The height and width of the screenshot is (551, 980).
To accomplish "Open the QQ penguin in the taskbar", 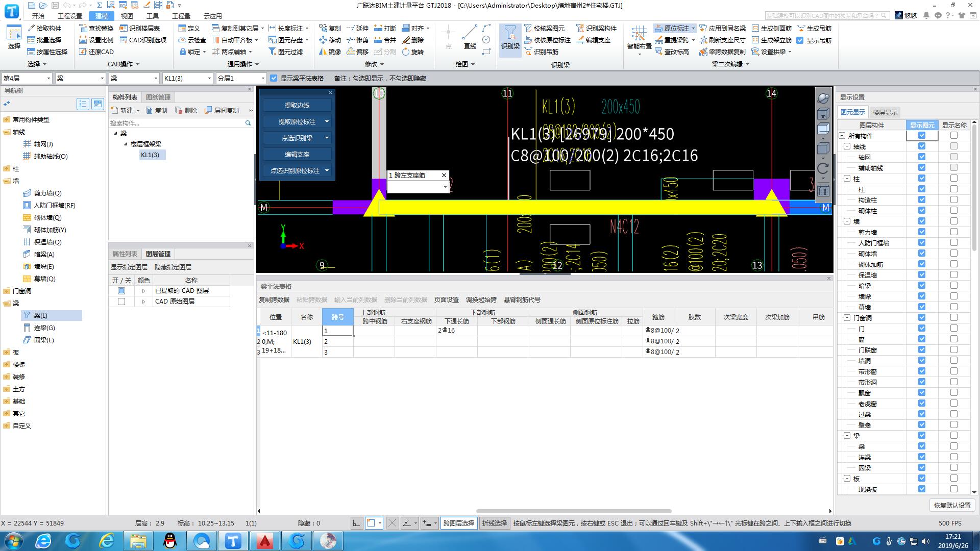I will (169, 540).
